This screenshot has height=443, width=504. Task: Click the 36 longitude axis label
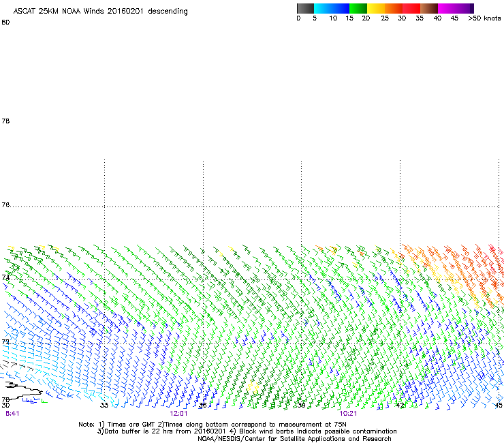[x=202, y=406]
